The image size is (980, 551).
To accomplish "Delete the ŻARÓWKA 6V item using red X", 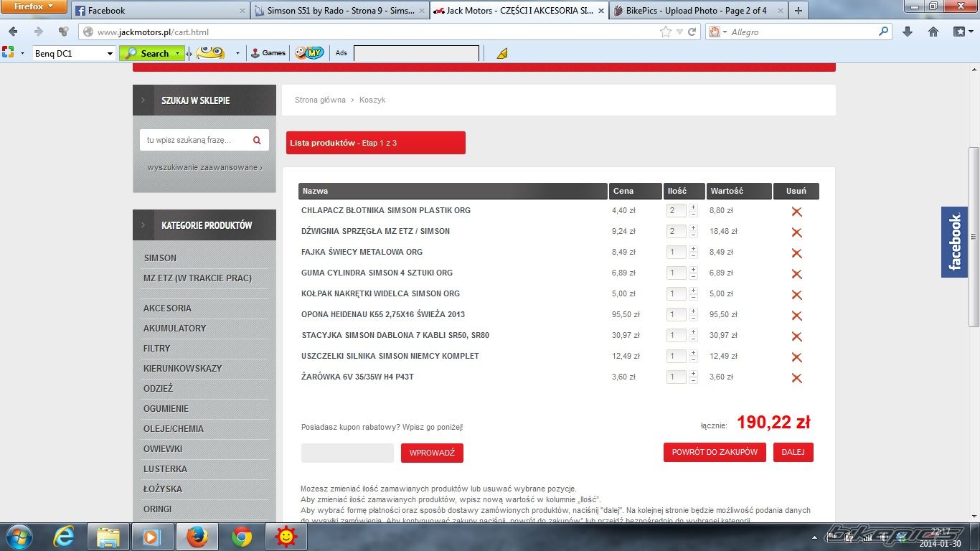I will pos(796,378).
